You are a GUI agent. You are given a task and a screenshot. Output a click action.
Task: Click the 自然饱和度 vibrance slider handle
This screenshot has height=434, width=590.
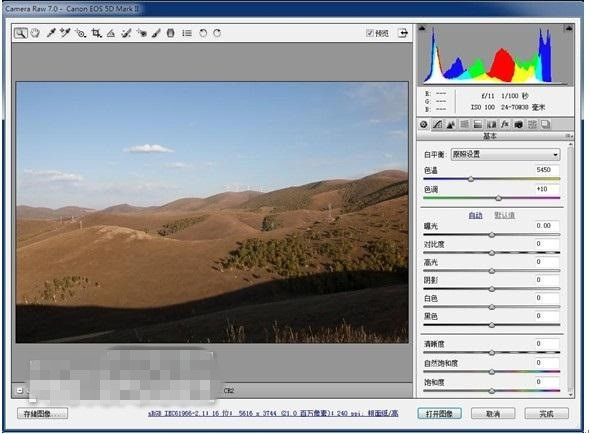[492, 372]
